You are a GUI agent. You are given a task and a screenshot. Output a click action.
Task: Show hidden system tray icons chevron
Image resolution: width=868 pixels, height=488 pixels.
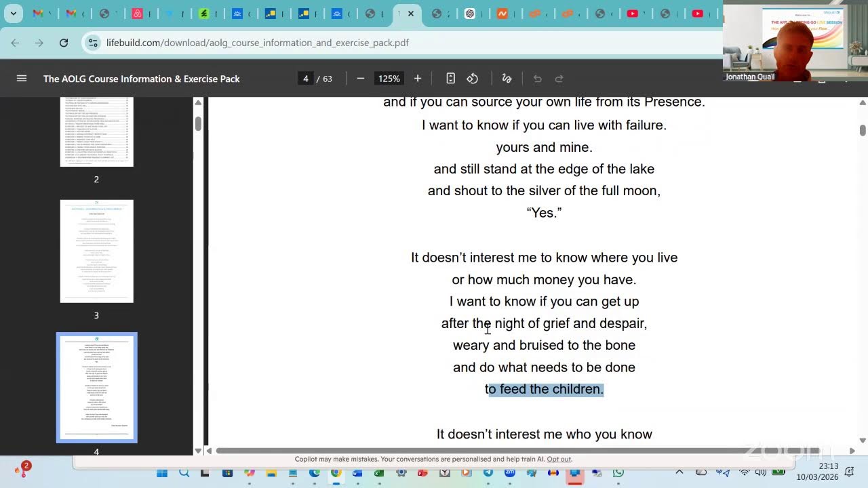pos(679,472)
